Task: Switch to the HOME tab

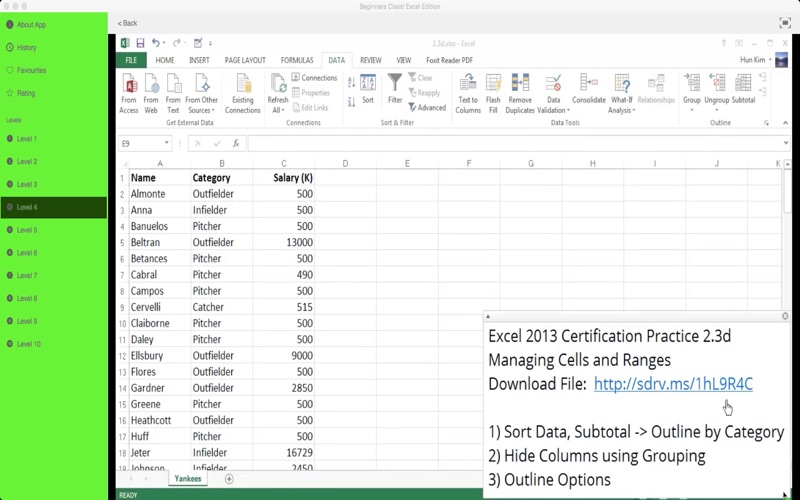Action: (x=165, y=60)
